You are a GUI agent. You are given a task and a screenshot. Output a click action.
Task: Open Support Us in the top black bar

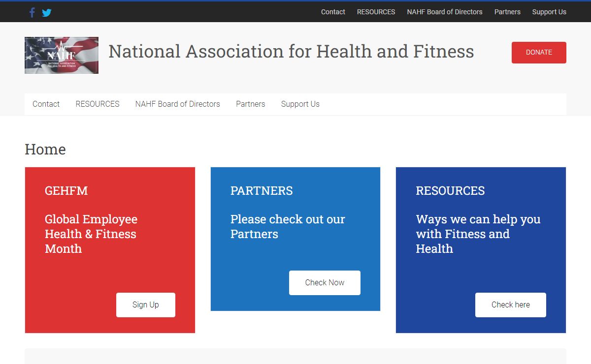tap(549, 12)
